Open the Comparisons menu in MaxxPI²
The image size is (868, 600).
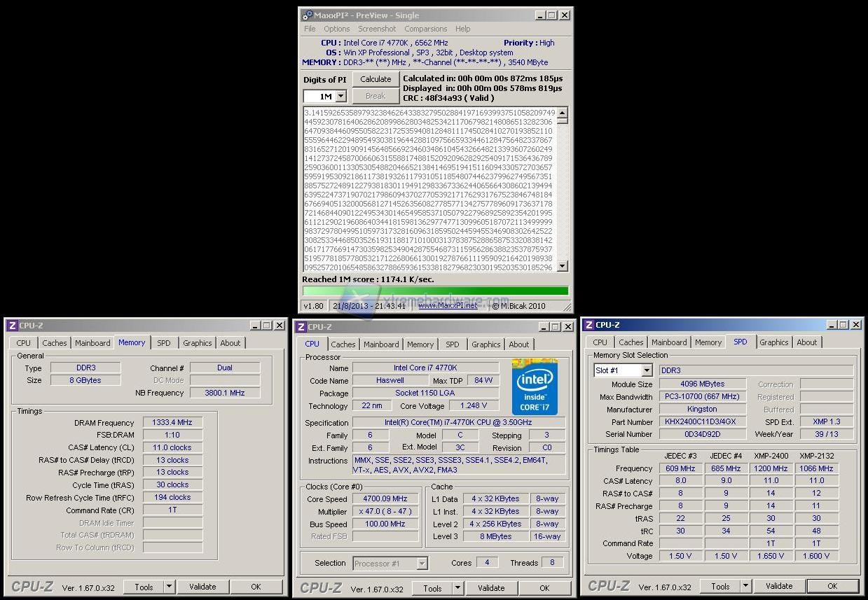(x=425, y=29)
